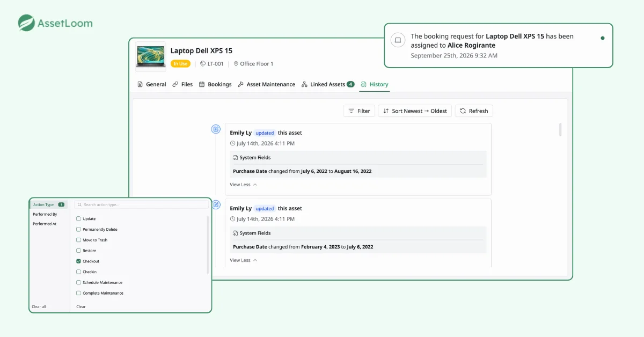Click Clear below the action type list
This screenshot has height=337, width=644.
[x=81, y=307]
